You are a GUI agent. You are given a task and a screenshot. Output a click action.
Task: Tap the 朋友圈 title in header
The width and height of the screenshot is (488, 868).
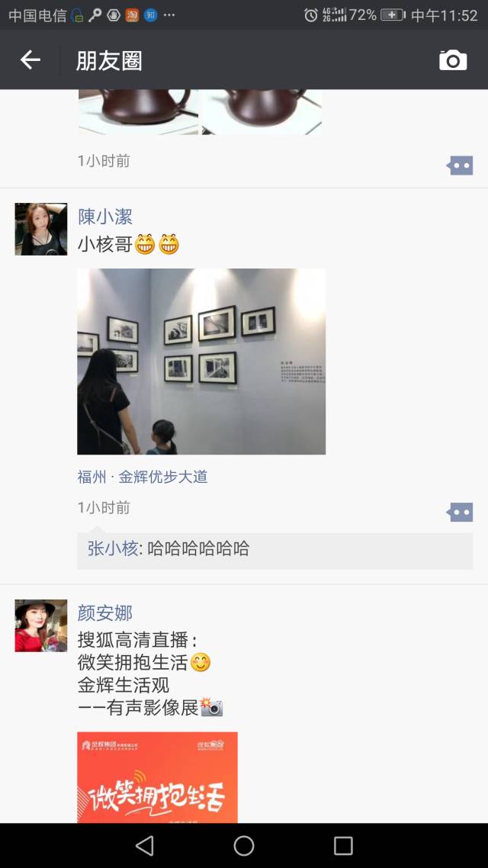109,60
